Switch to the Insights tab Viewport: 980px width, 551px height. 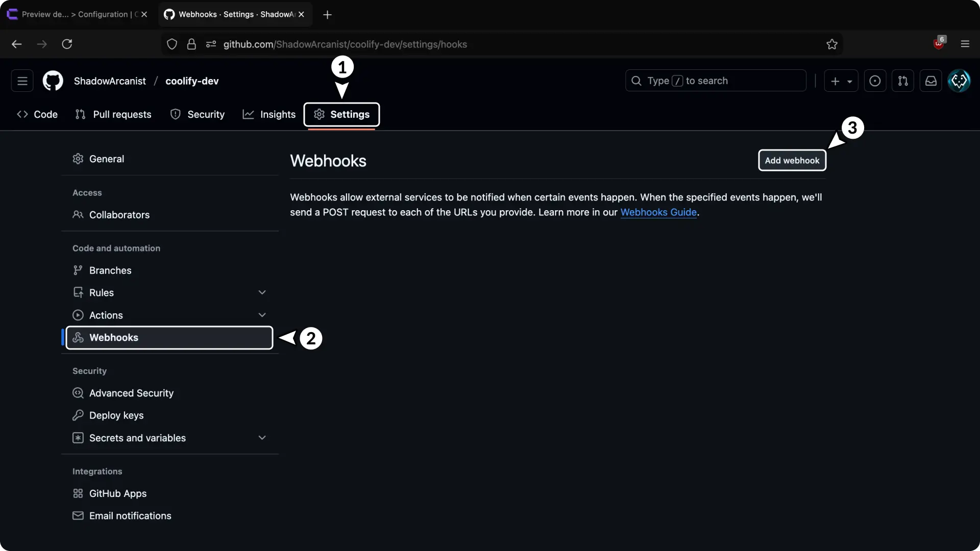point(269,114)
